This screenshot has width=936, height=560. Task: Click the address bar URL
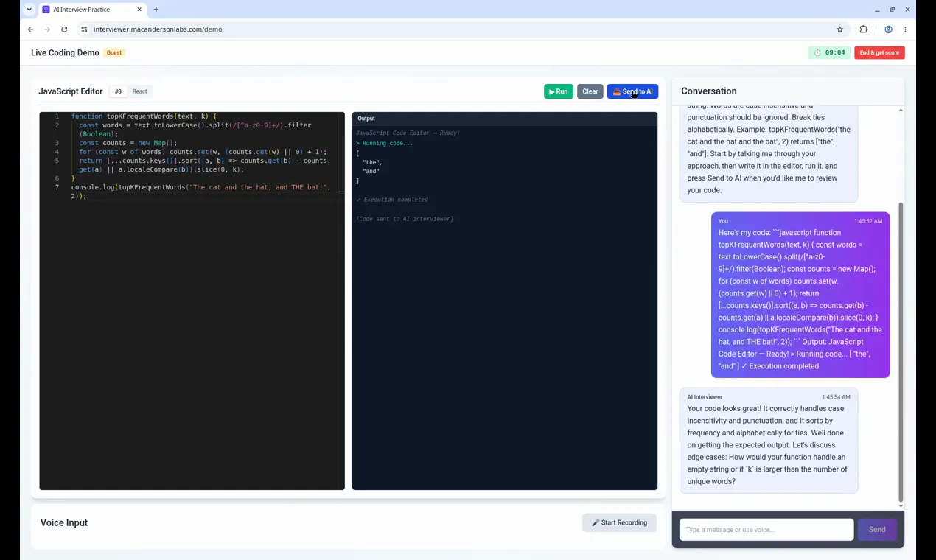(158, 29)
